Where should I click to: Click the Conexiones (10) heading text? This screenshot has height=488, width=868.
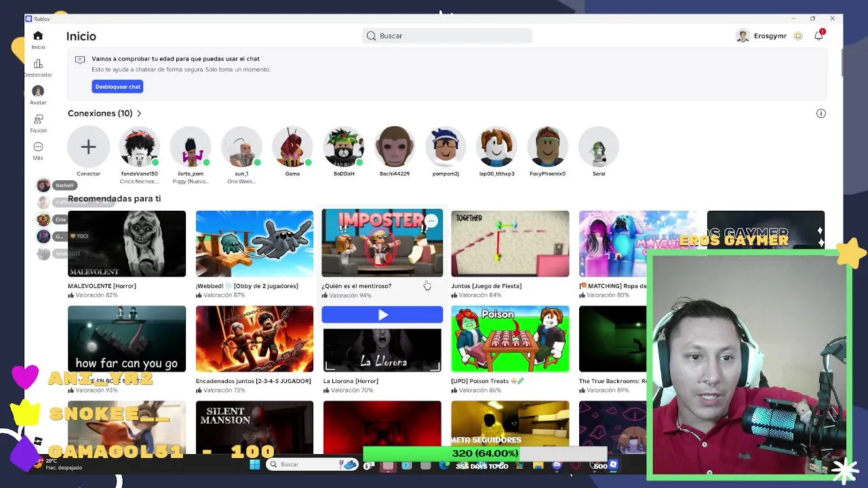click(100, 113)
